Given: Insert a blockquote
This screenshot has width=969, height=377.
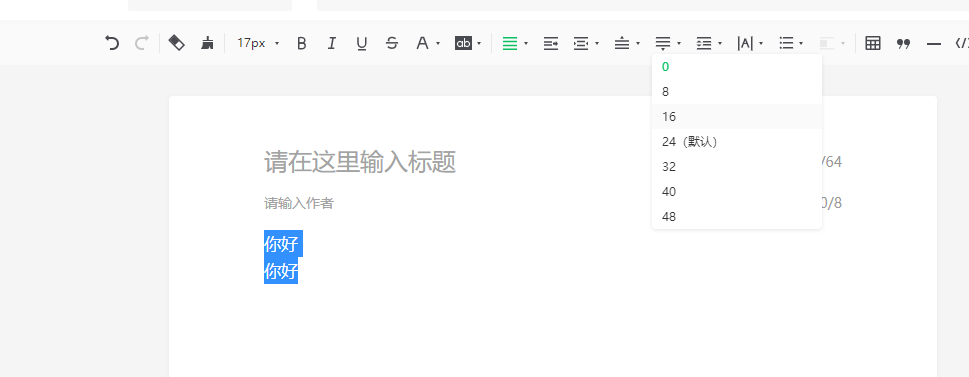Looking at the screenshot, I should 903,43.
